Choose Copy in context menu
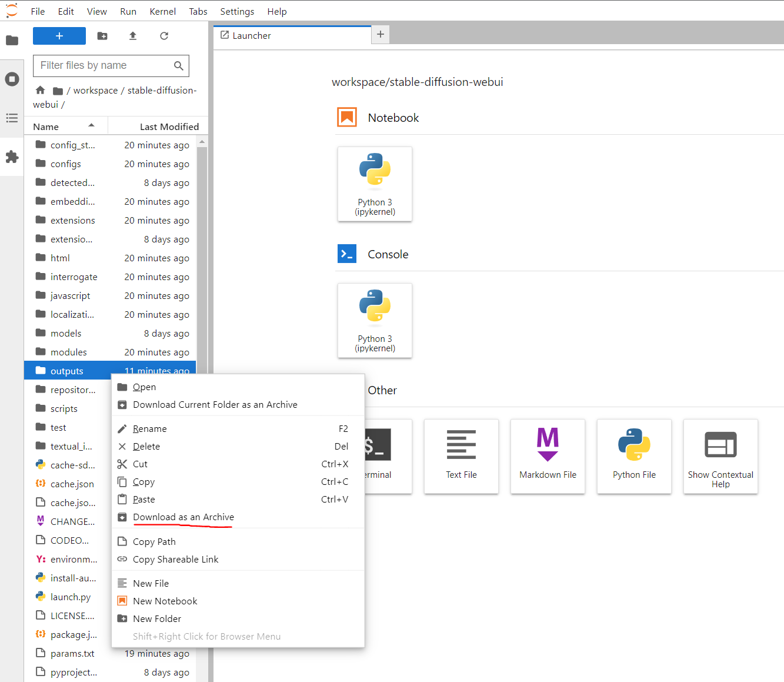 [x=238, y=482]
